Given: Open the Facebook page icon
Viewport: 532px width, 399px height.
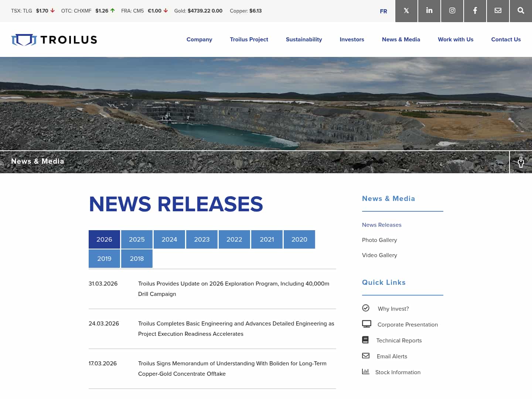Looking at the screenshot, I should point(475,11).
